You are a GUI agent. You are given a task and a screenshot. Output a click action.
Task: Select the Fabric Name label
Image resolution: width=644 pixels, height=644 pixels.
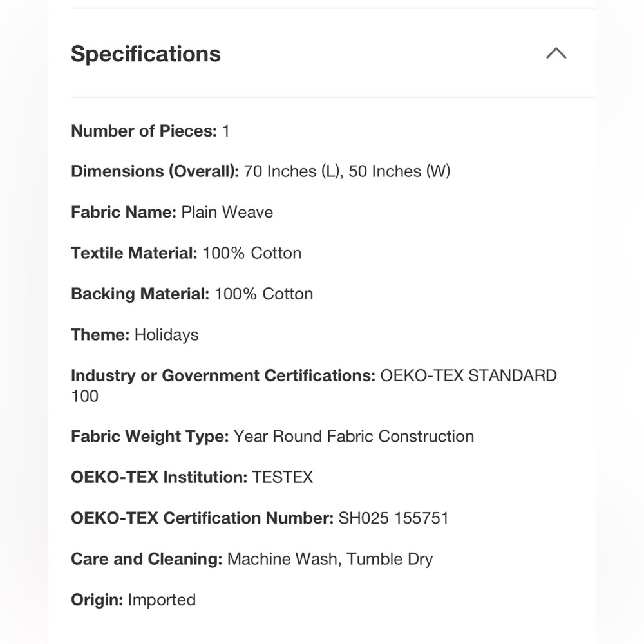(124, 213)
